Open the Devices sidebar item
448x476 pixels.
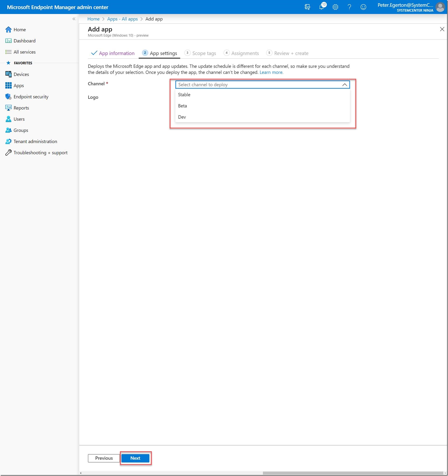[21, 74]
